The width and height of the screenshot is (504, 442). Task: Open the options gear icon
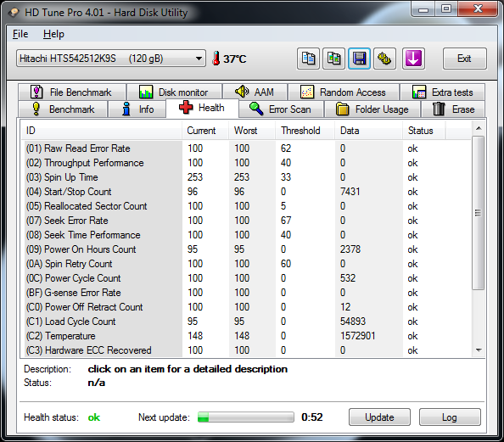(x=384, y=59)
